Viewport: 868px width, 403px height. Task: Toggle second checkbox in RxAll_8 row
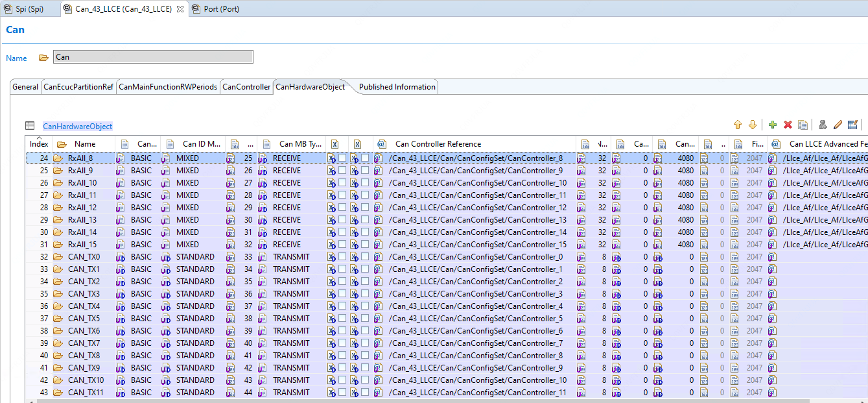[x=365, y=158]
